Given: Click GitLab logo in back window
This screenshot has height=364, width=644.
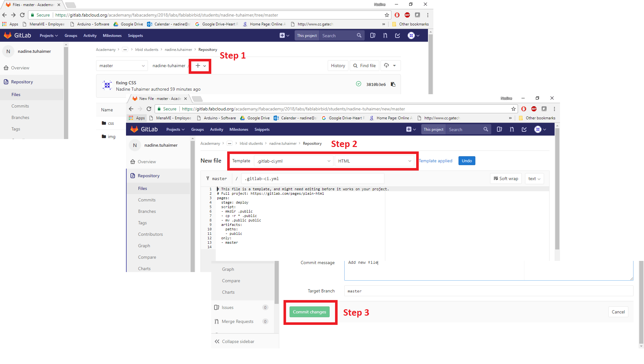Looking at the screenshot, I should point(17,36).
